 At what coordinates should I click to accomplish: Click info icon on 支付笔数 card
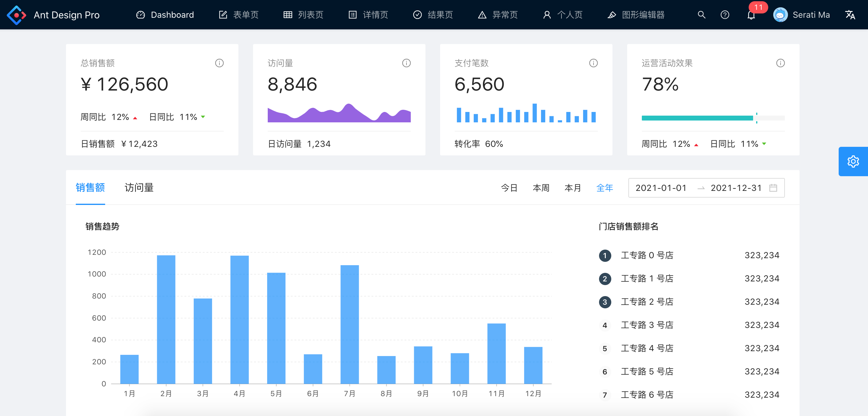click(x=593, y=63)
